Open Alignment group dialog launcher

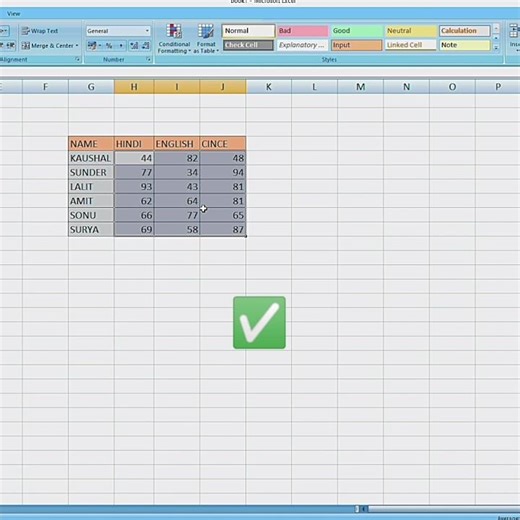[x=78, y=59]
